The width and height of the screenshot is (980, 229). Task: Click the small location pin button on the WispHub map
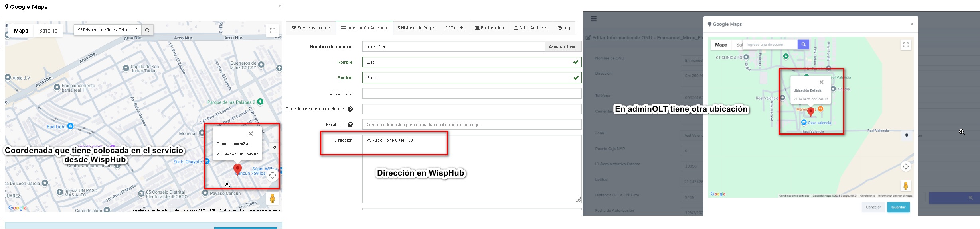coord(275,148)
